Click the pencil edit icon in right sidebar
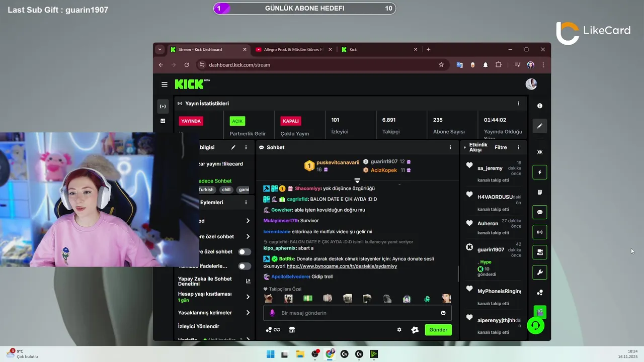The image size is (644, 362). pyautogui.click(x=540, y=126)
